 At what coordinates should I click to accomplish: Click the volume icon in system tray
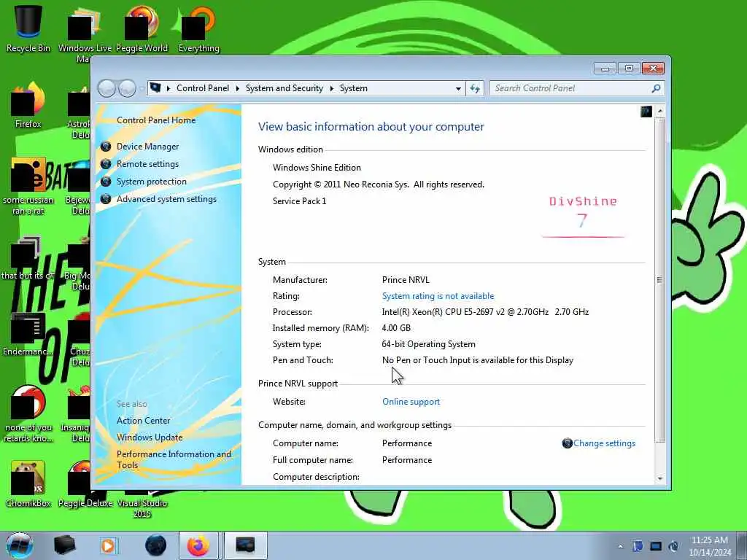[673, 546]
